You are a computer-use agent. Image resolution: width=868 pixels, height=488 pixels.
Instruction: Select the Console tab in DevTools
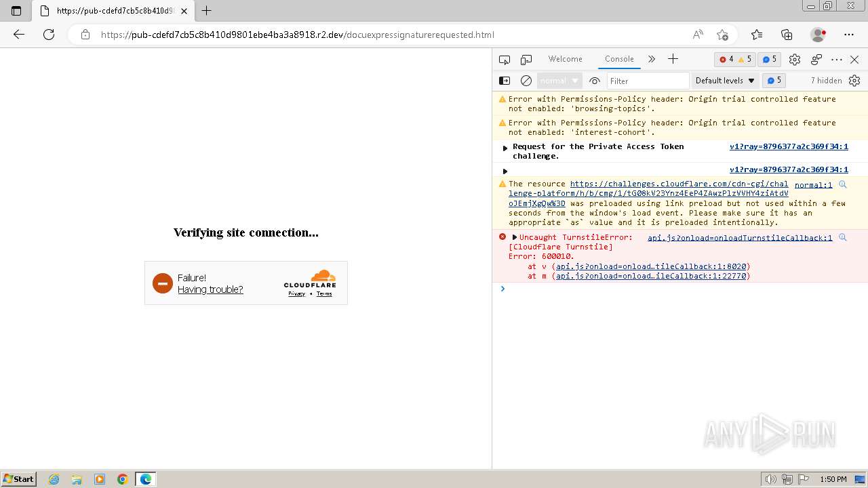pyautogui.click(x=619, y=59)
